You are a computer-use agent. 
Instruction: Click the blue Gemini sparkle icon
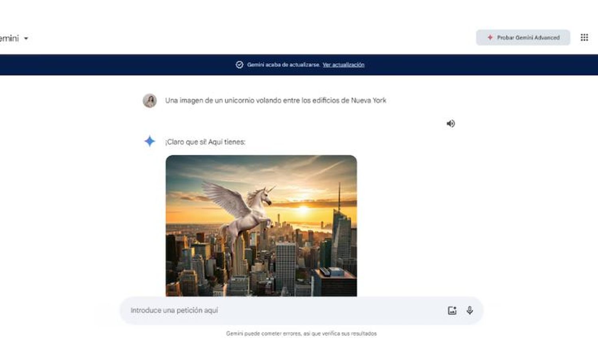[149, 141]
